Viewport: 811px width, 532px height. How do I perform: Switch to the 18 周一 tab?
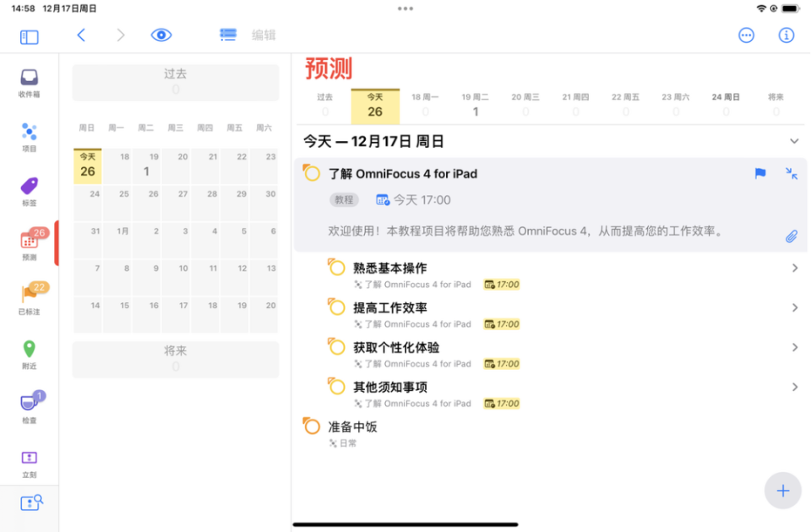click(x=425, y=105)
